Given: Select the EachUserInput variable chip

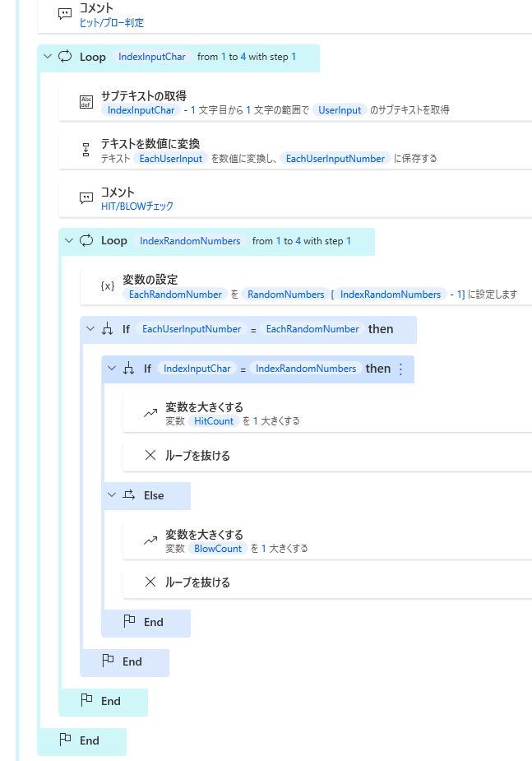Looking at the screenshot, I should point(171,159).
